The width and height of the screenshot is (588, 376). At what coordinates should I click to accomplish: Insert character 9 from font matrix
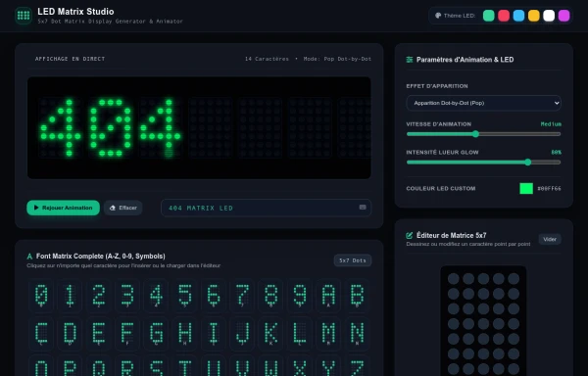click(x=300, y=296)
